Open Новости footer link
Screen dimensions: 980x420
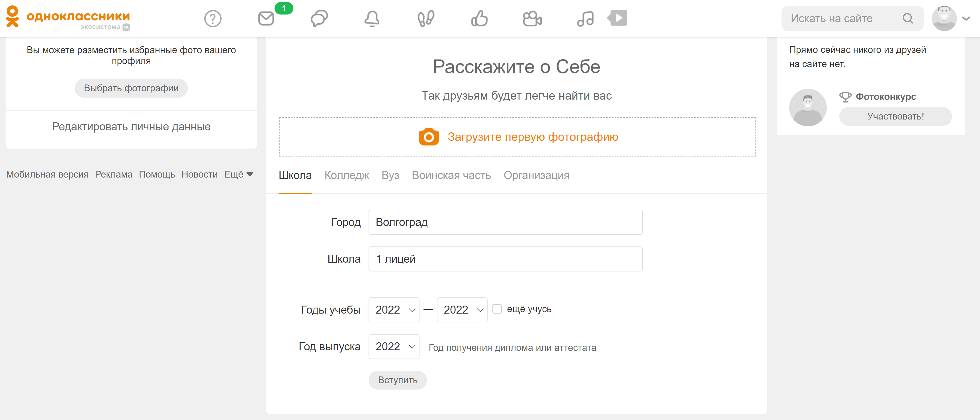[x=199, y=174]
